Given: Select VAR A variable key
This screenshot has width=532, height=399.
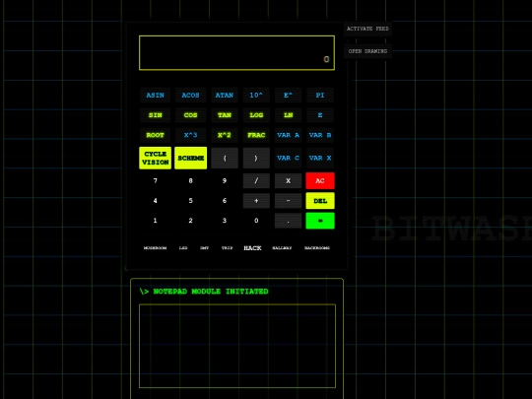Looking at the screenshot, I should 288,135.
